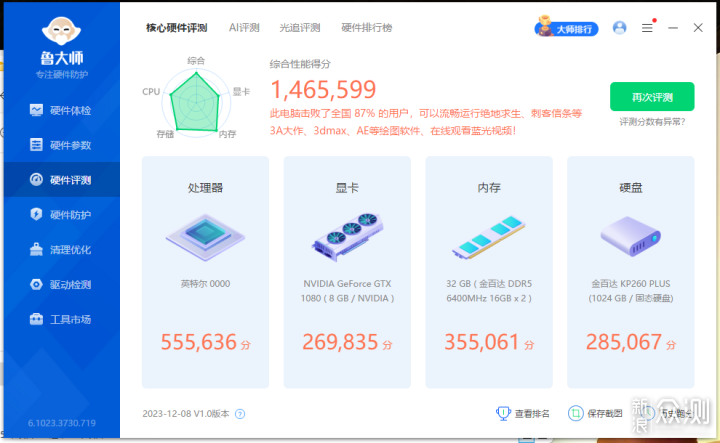Switch to the AI评测 tab
The height and width of the screenshot is (443, 720).
(x=244, y=28)
